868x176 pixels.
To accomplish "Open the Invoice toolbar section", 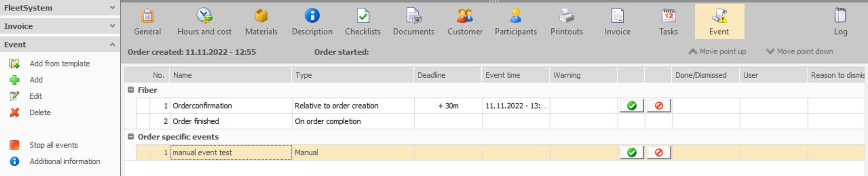I will click(x=617, y=22).
